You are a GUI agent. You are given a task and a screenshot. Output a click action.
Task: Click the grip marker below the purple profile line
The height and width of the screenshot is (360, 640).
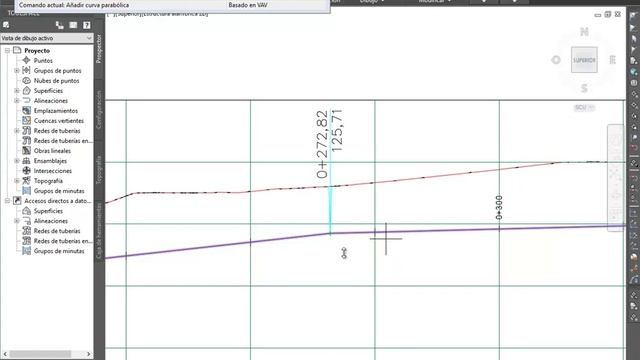pyautogui.click(x=344, y=253)
